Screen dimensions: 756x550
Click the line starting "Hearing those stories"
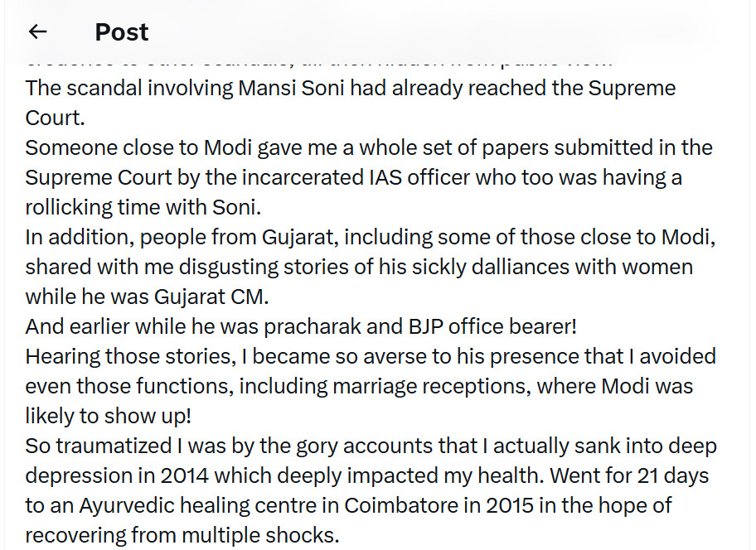370,356
